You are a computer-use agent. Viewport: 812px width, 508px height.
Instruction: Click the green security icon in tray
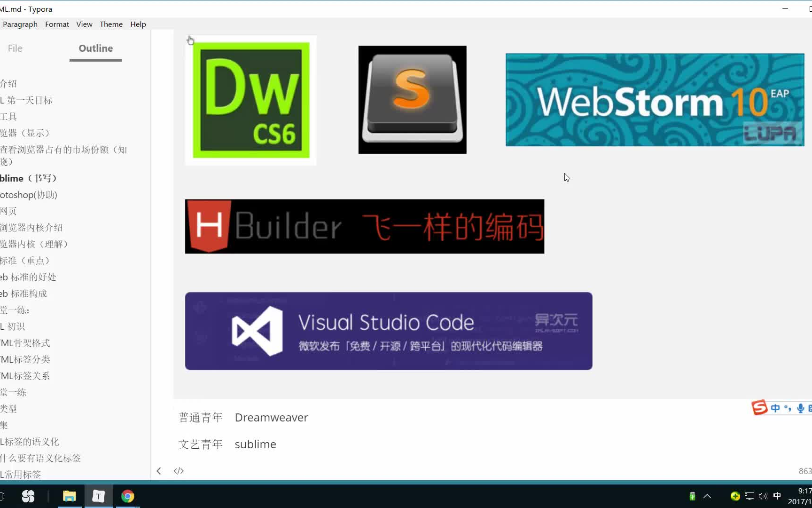tap(735, 496)
